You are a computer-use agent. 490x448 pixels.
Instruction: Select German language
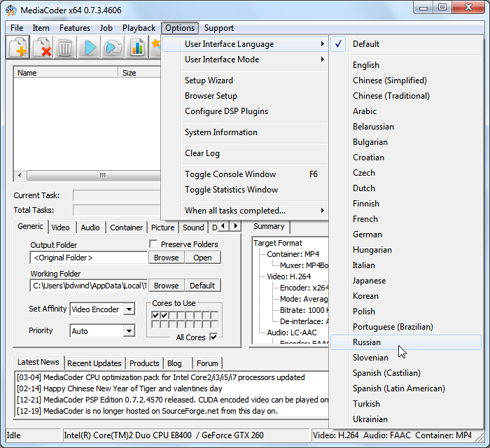405,234
